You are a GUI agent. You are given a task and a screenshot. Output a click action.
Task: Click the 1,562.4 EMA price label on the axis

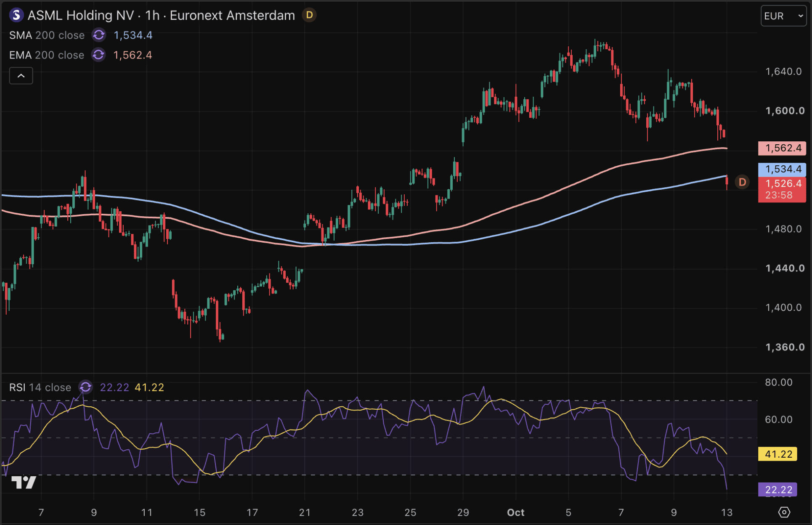[x=783, y=148]
